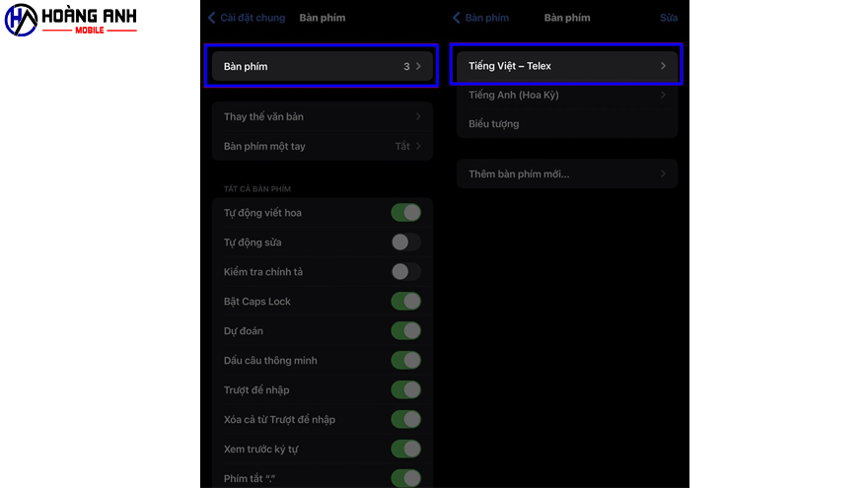Image resolution: width=868 pixels, height=488 pixels.
Task: Open Thay thế văn bản settings
Action: 322,117
